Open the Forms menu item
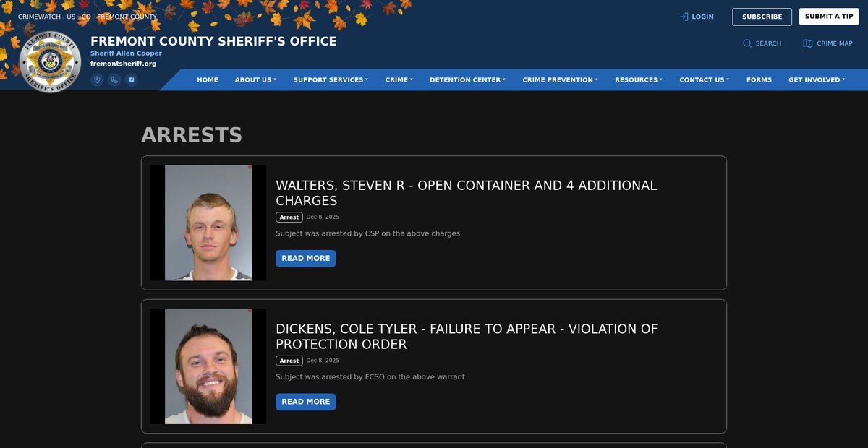 (x=759, y=79)
